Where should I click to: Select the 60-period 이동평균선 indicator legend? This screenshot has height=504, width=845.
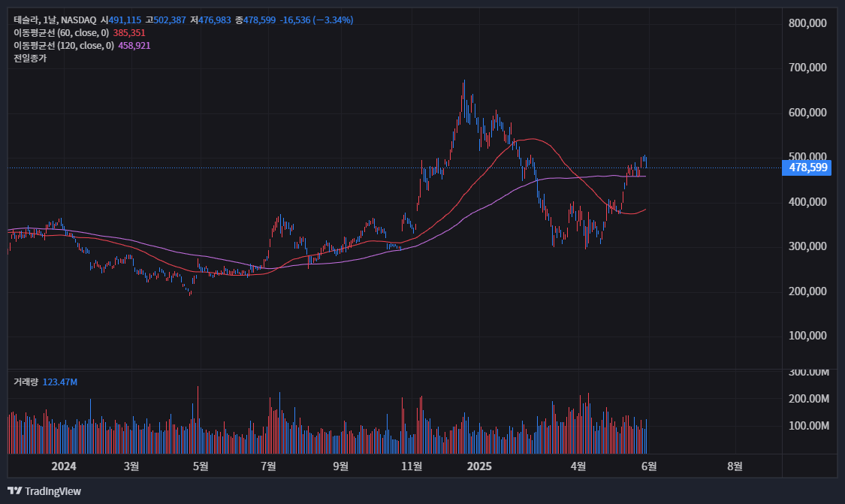(x=62, y=33)
